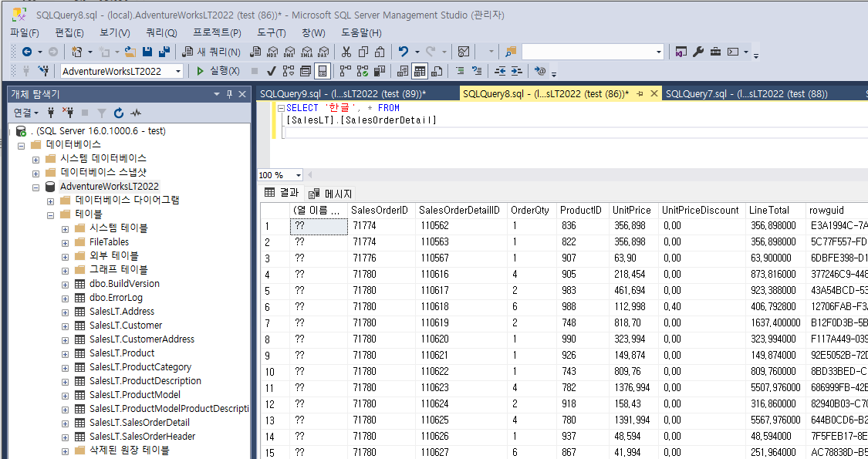
Task: Specify values for template parameters icon
Action: [x=540, y=71]
